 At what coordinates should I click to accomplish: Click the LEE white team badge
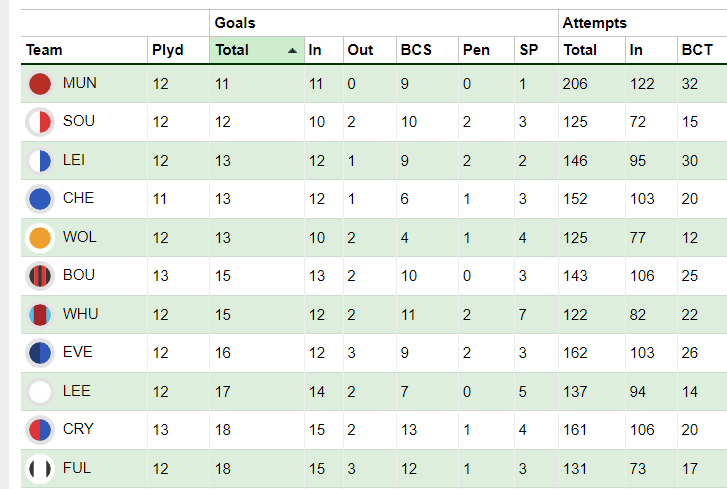coord(40,392)
